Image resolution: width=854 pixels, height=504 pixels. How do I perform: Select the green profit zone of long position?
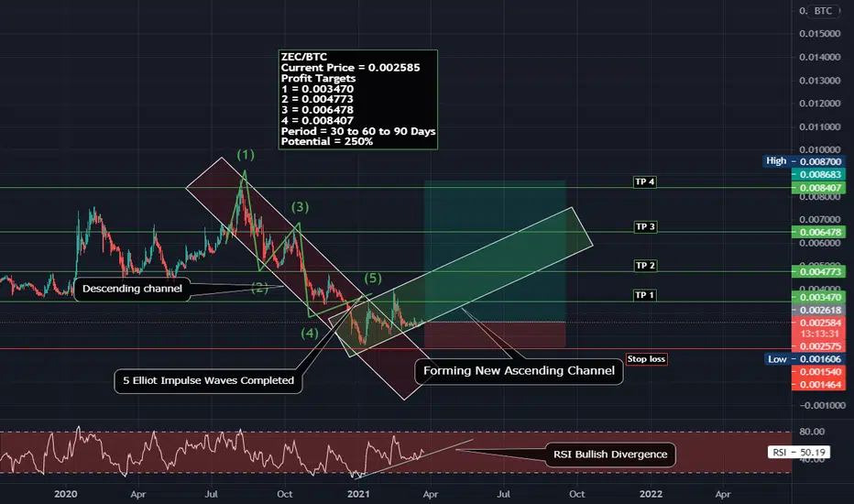pyautogui.click(x=495, y=251)
